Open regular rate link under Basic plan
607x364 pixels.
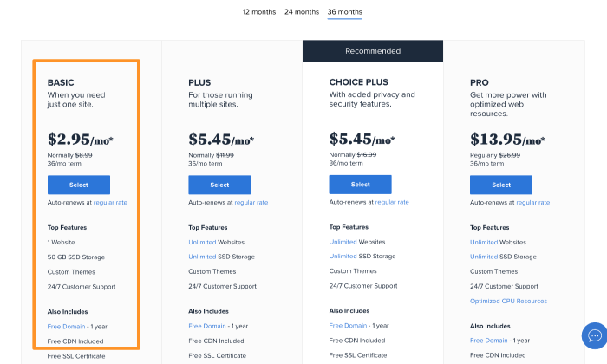point(110,202)
